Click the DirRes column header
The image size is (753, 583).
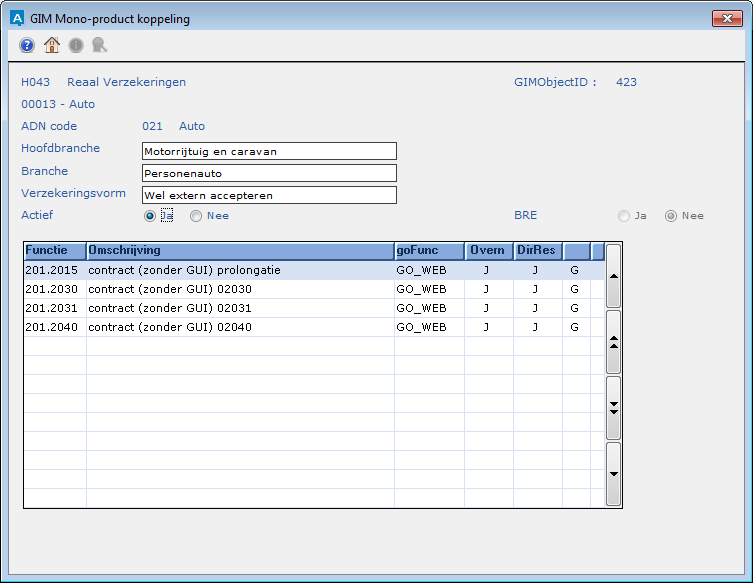(x=537, y=250)
